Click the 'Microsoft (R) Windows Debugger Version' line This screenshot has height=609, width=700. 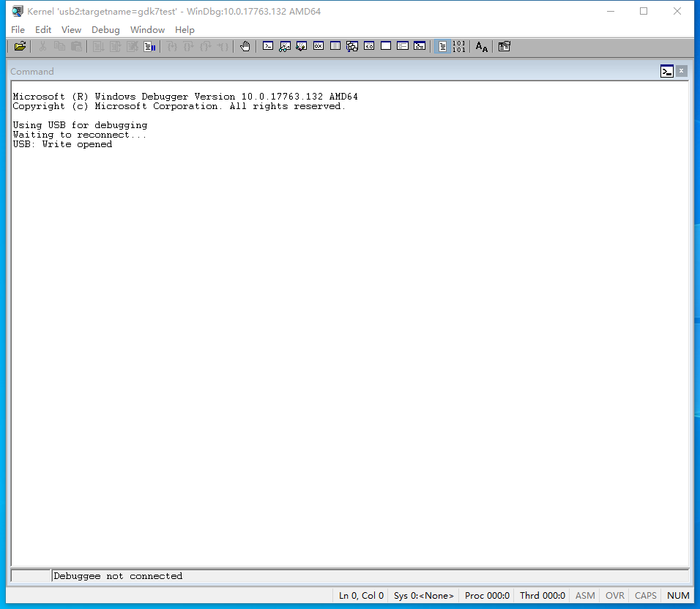(x=185, y=97)
